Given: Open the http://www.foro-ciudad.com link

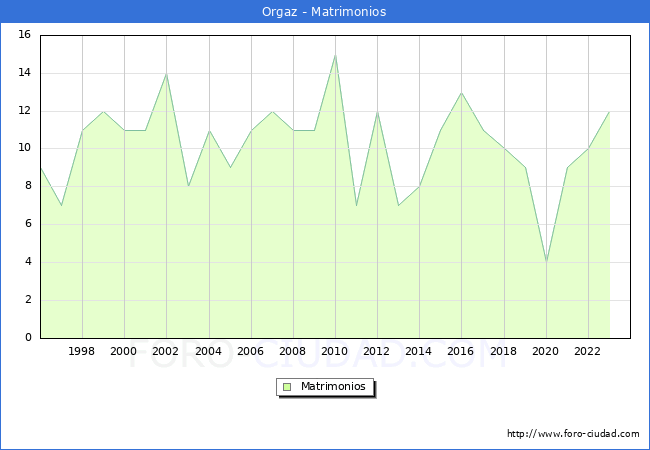Looking at the screenshot, I should pos(573,434).
